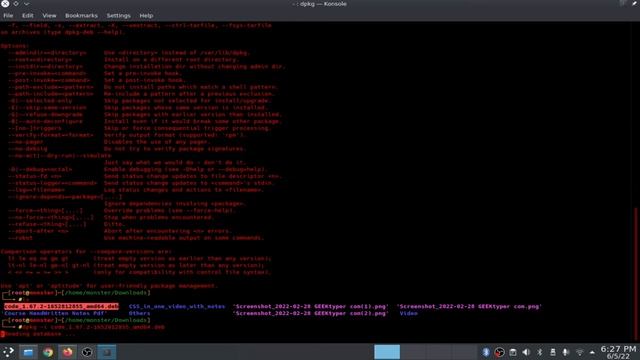Click the 'Video' directory name

tap(409, 313)
